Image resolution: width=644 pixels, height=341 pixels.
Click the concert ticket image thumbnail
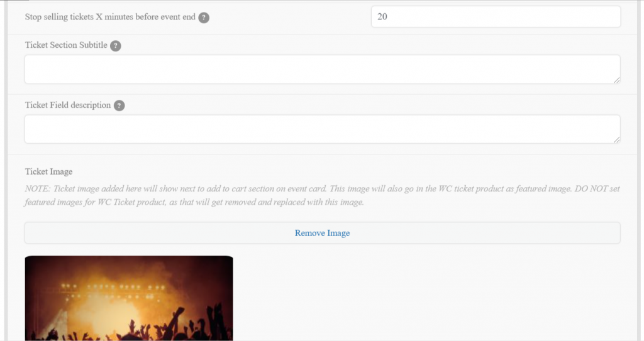pyautogui.click(x=128, y=298)
